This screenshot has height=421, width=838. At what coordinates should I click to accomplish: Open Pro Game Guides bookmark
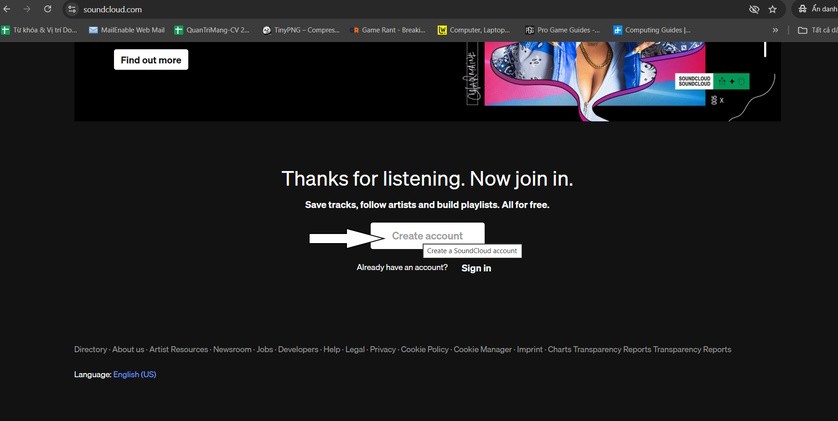(x=563, y=30)
